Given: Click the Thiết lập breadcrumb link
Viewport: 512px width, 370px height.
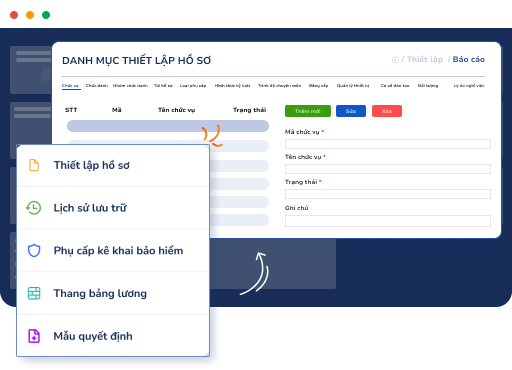Looking at the screenshot, I should click(x=425, y=59).
